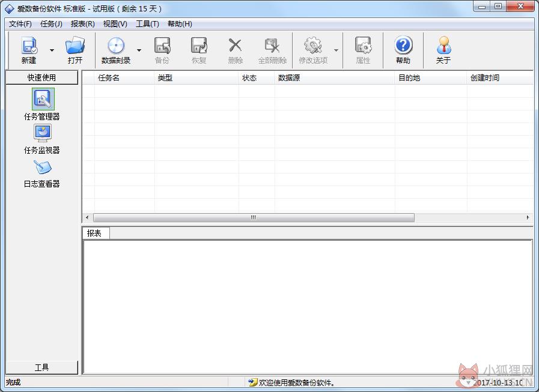Viewport: 539px width, 392px height.
Task: Sort by the 状态 column header
Action: tap(257, 78)
